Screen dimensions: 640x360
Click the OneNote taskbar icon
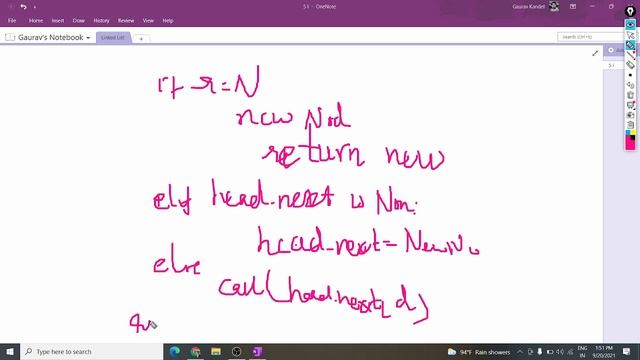257,351
